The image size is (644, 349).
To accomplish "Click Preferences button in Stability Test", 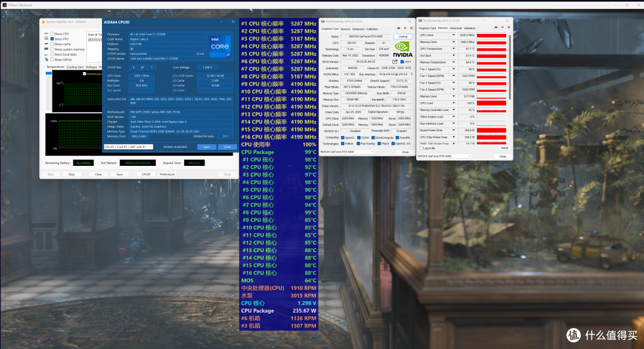I will 167,174.
